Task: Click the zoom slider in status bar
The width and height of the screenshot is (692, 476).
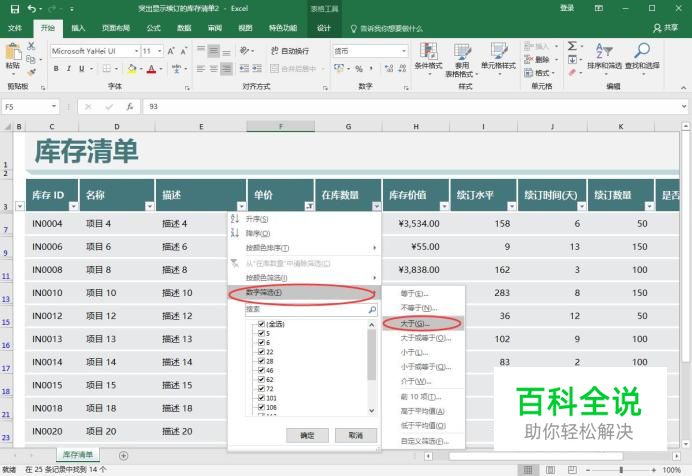Action: 621,470
